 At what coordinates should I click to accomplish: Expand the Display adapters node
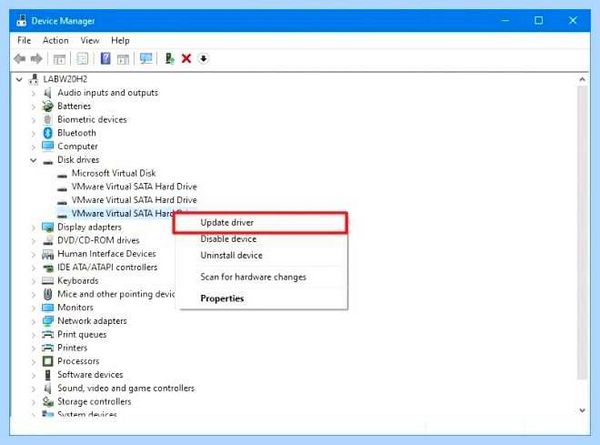pos(34,227)
